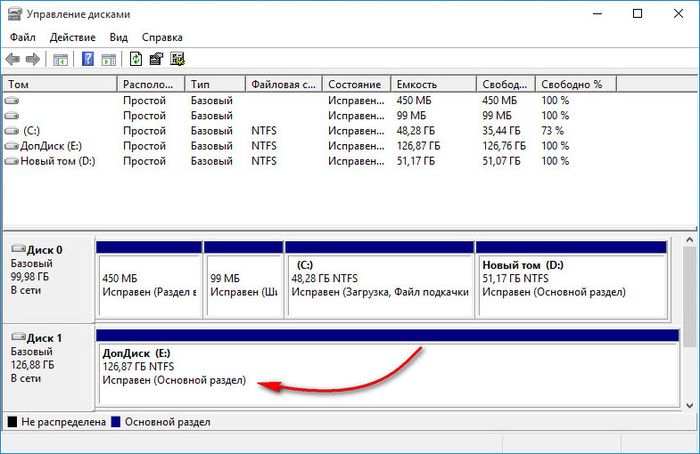This screenshot has height=454, width=700.
Task: Open the Properties toolbar icon
Action: [156, 59]
